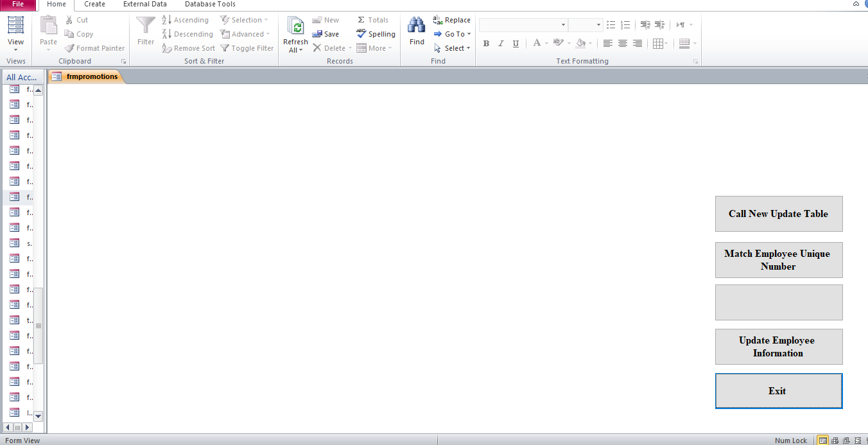868x445 pixels.
Task: Sort records Ascending
Action: [185, 20]
